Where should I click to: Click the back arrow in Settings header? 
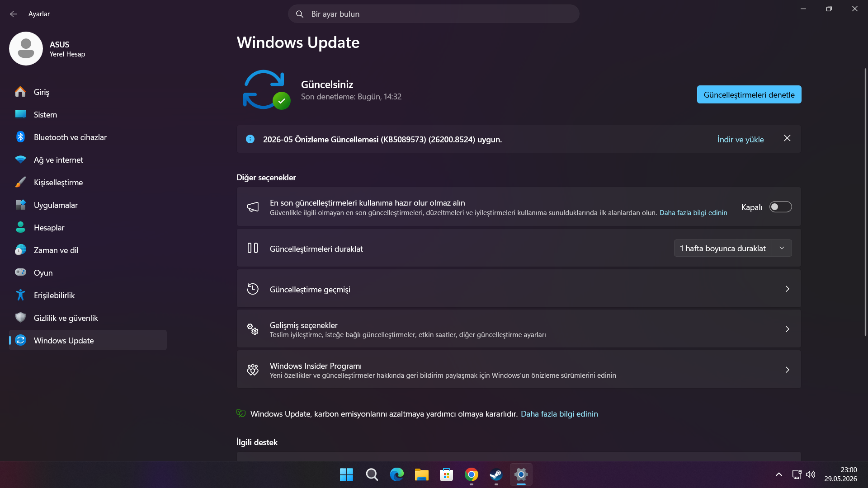tap(14, 14)
